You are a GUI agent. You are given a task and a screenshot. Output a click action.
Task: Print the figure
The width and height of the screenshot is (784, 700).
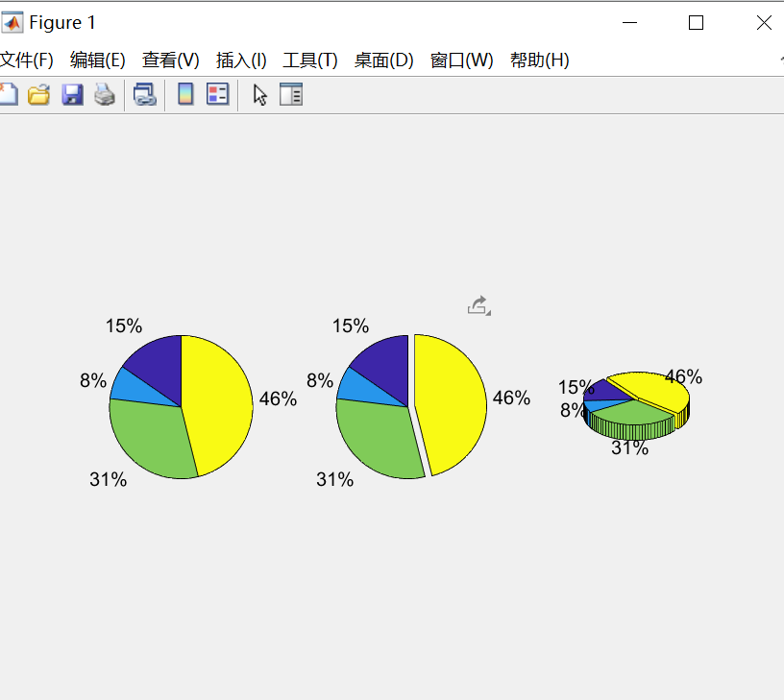[104, 94]
